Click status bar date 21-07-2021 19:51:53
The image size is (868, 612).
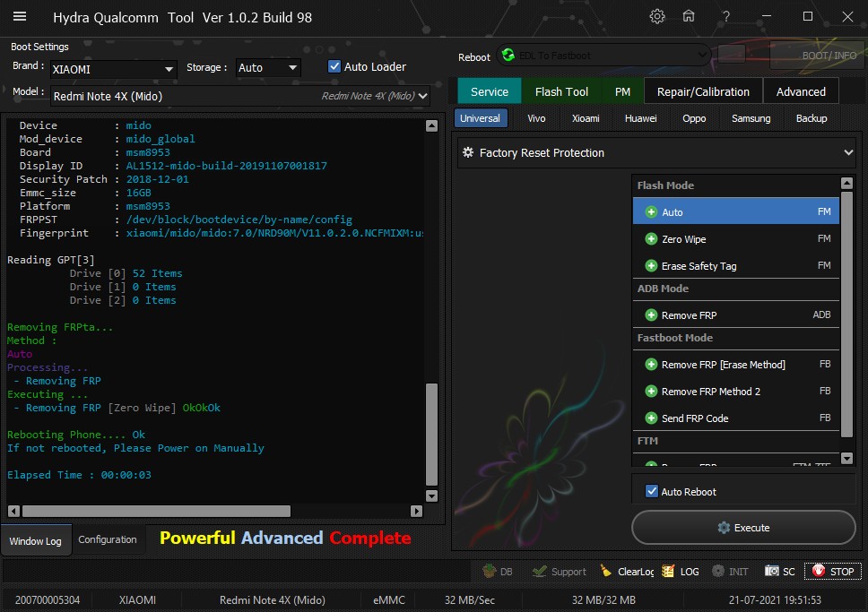775,599
